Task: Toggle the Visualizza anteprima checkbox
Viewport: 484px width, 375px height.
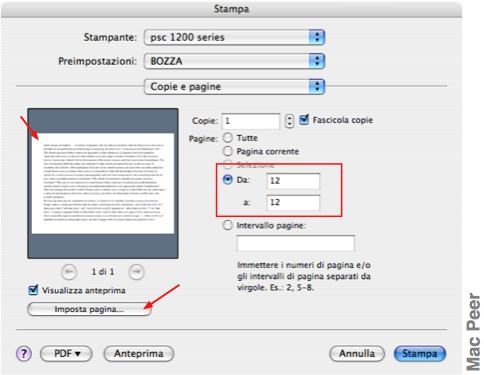Action: coord(34,290)
